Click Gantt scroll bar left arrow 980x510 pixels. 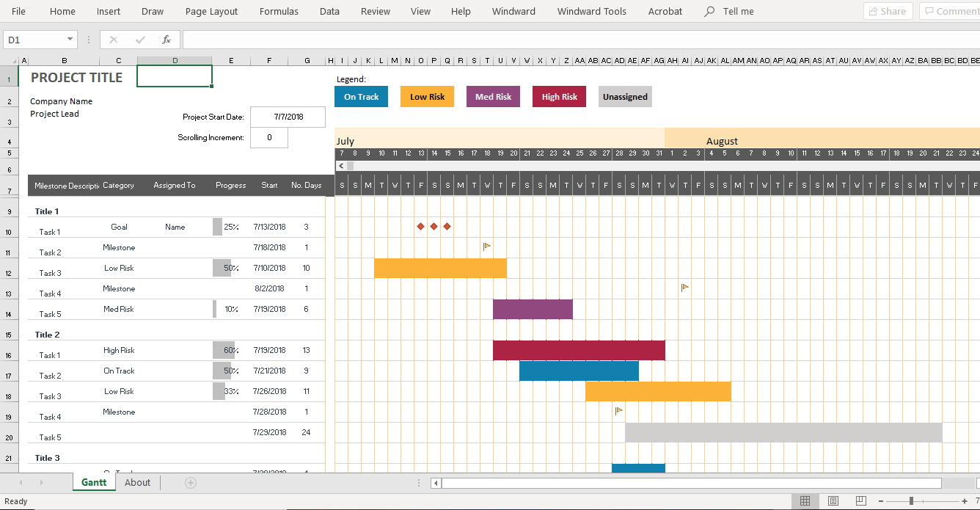click(340, 166)
